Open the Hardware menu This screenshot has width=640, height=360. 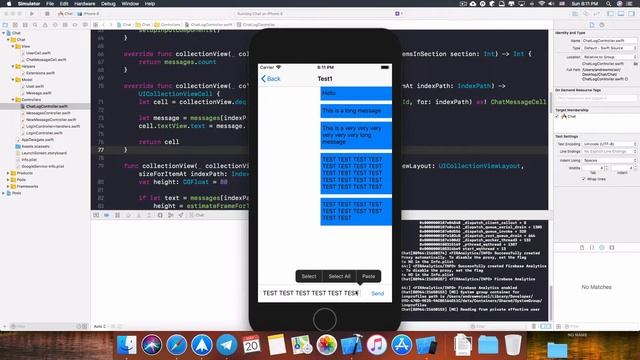84,4
